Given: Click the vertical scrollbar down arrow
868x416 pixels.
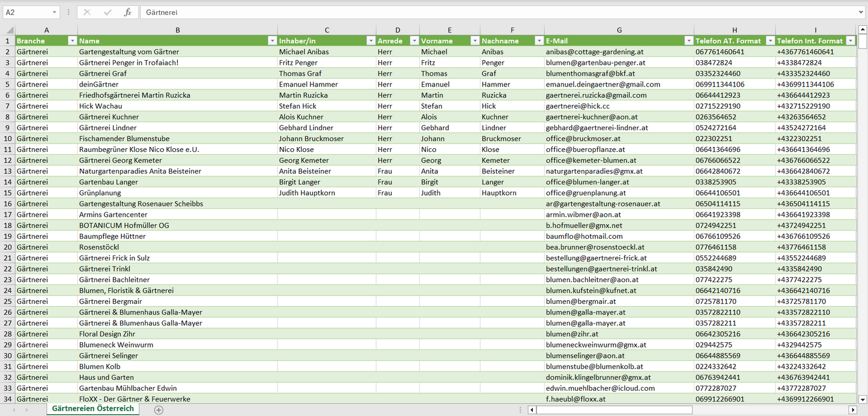Looking at the screenshot, I should click(x=863, y=399).
